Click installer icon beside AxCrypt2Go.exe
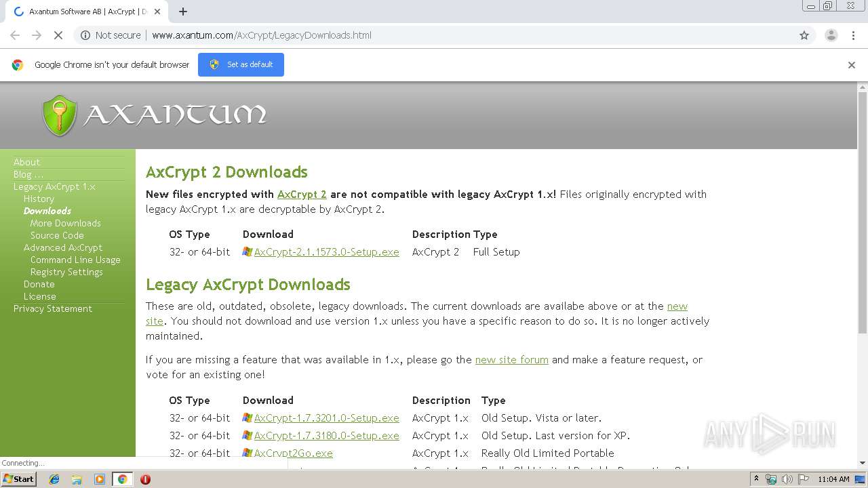The height and width of the screenshot is (488, 868). click(248, 453)
